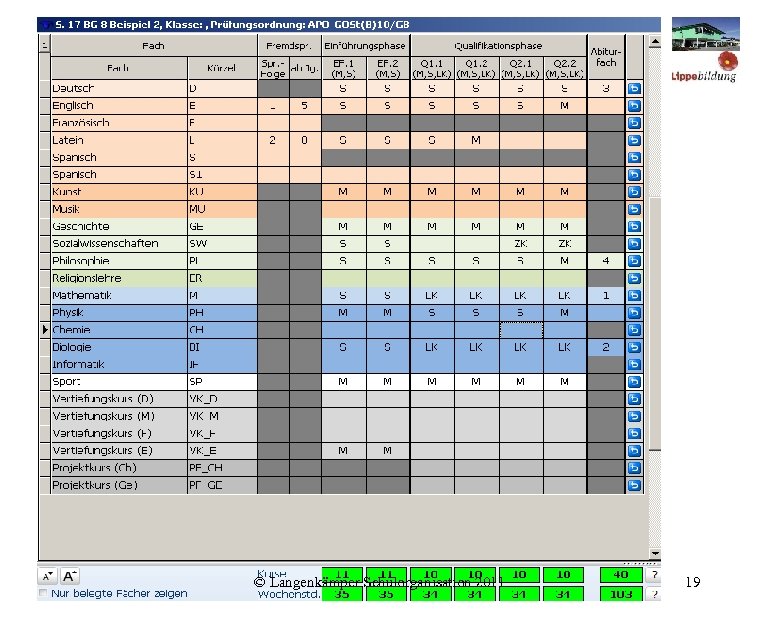The image size is (766, 624).
Task: Increase font size with large A button
Action: 69,577
